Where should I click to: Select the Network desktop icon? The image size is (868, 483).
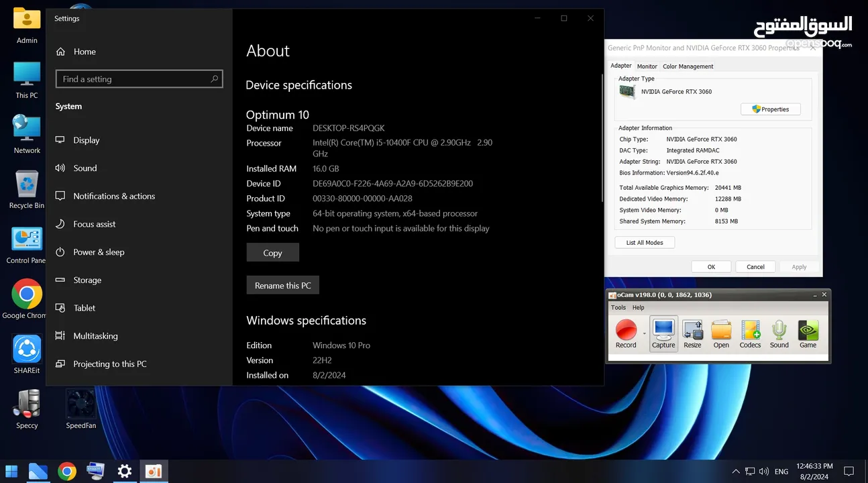[x=27, y=135]
